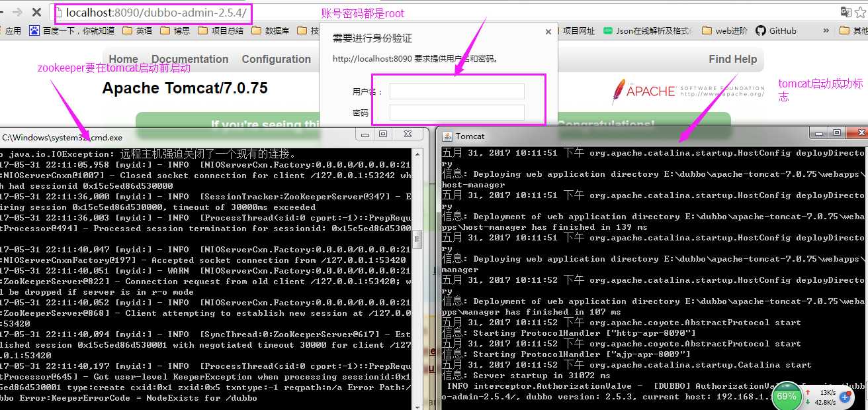868x410 pixels.
Task: Minimize the cmd.exe window
Action: point(366,134)
